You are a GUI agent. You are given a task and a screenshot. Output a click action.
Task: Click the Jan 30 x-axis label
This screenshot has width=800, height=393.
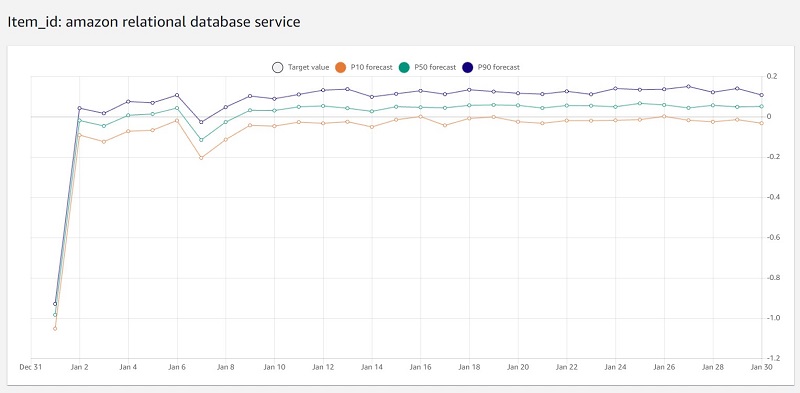(761, 367)
